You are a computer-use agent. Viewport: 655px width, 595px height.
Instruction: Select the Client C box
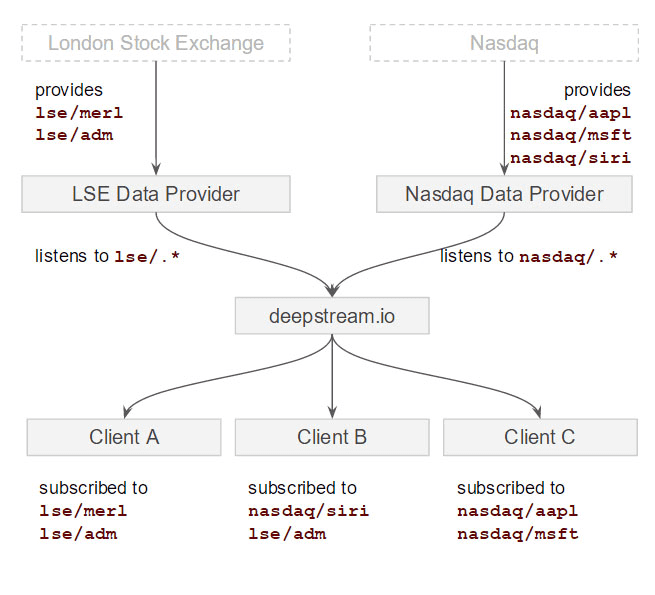(x=540, y=437)
